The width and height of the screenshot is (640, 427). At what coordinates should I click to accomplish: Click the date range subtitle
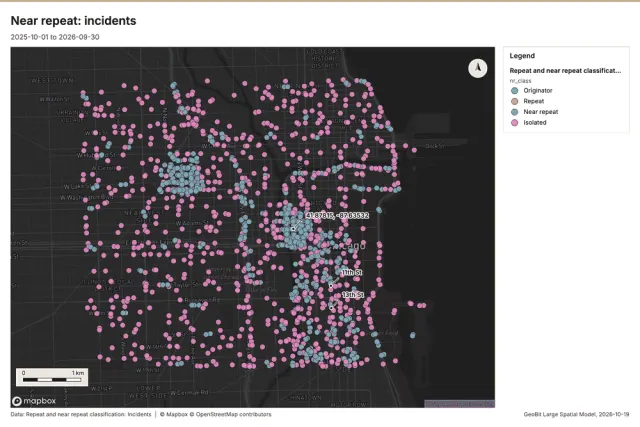click(55, 37)
